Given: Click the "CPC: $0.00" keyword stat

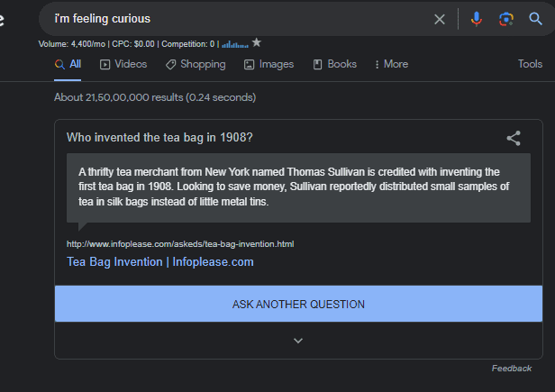Looking at the screenshot, I should pyautogui.click(x=133, y=44).
